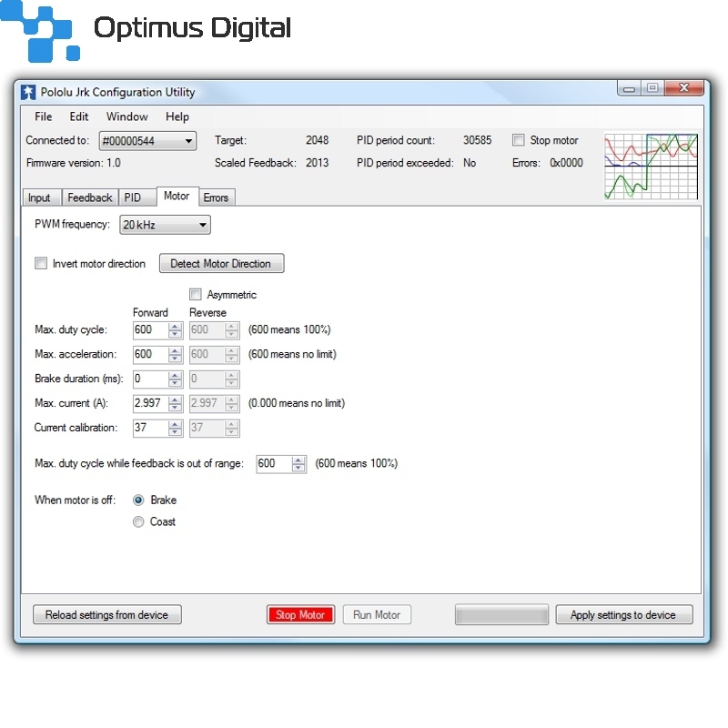The height and width of the screenshot is (728, 728).
Task: Click the red Stop Motor button
Action: 301,615
